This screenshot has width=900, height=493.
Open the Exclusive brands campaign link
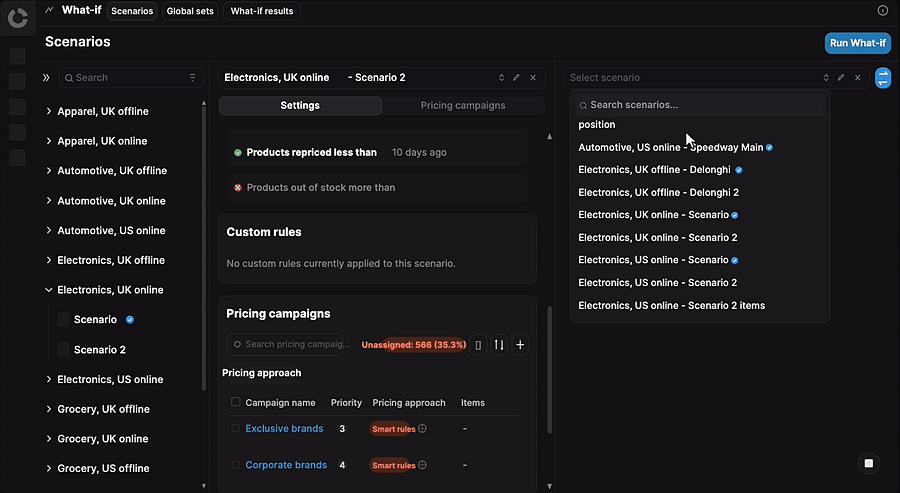click(x=284, y=429)
